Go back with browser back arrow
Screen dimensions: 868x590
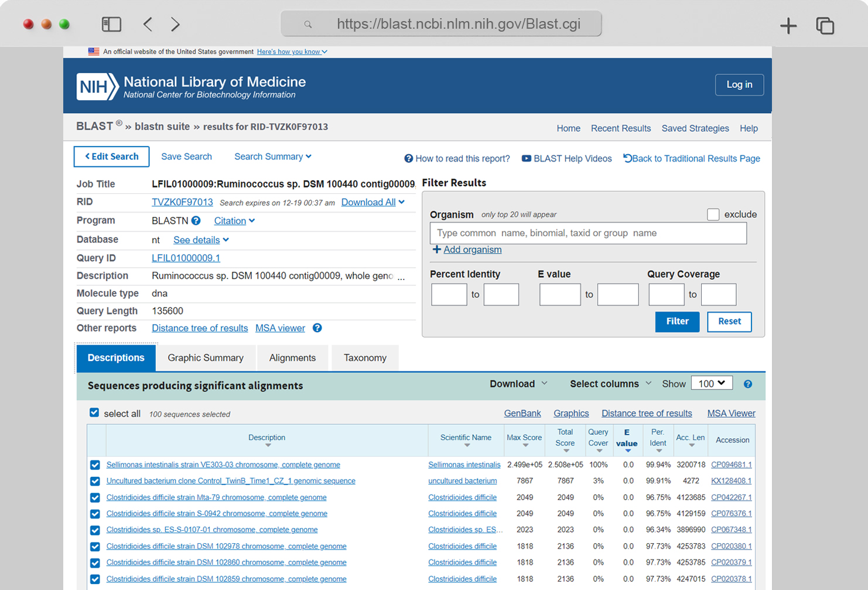click(148, 24)
